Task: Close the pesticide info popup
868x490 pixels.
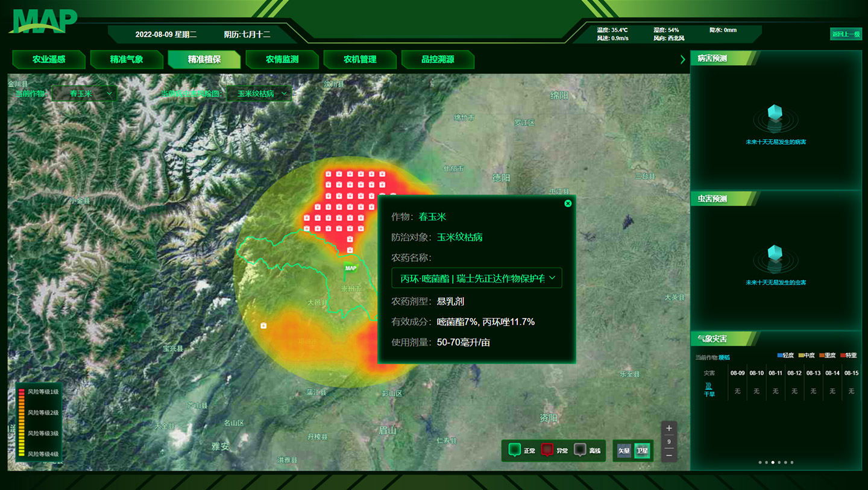Action: (568, 204)
